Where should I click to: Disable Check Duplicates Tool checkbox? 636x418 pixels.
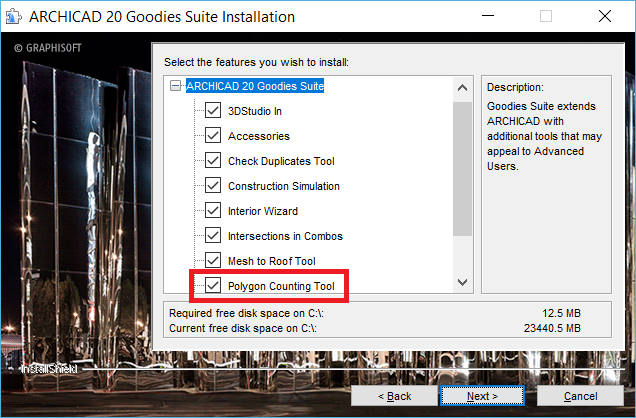click(212, 160)
